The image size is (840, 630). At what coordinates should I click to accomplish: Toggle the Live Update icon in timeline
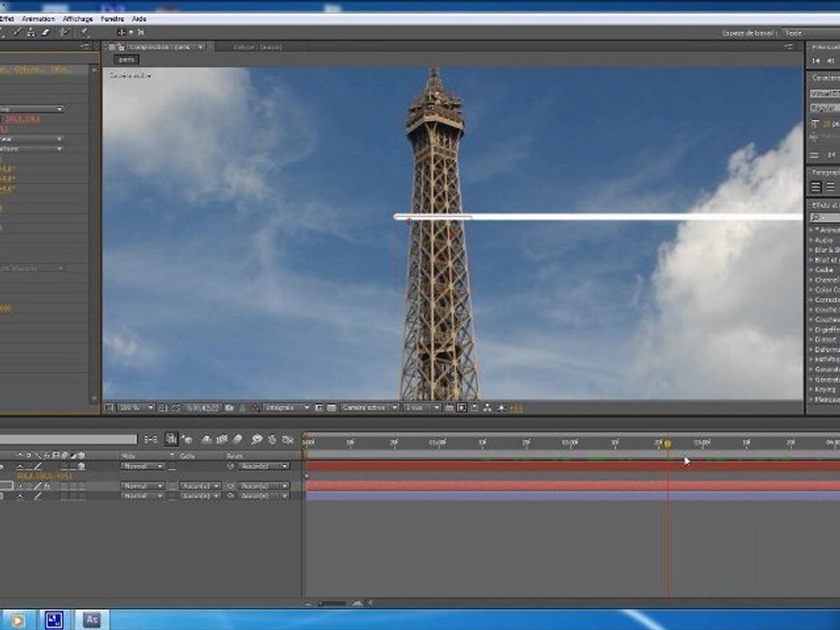[x=171, y=439]
